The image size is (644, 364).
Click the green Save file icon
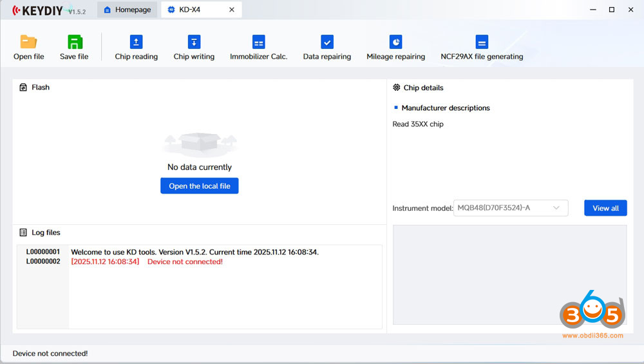click(x=74, y=43)
